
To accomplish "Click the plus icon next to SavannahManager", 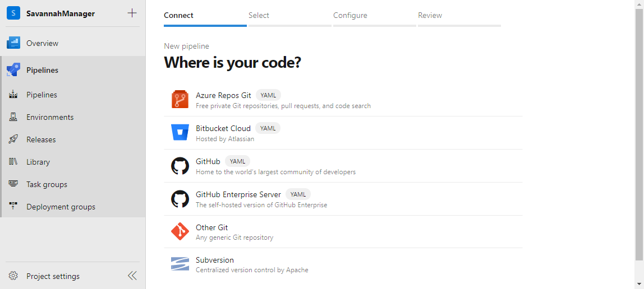I will pos(132,13).
